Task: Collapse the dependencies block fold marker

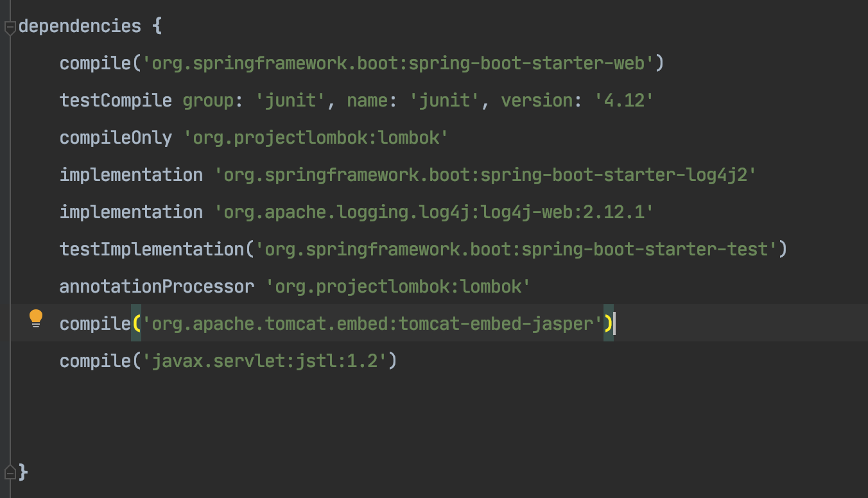Action: pos(9,28)
